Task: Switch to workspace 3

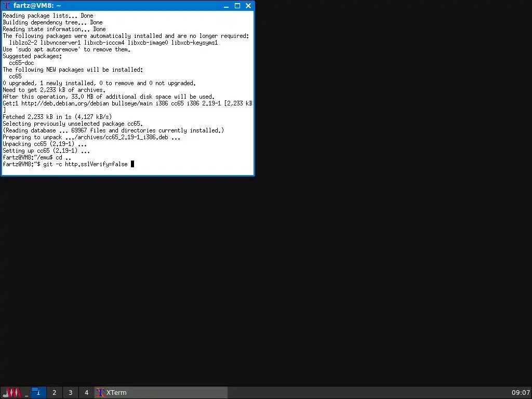Action: (x=70, y=393)
